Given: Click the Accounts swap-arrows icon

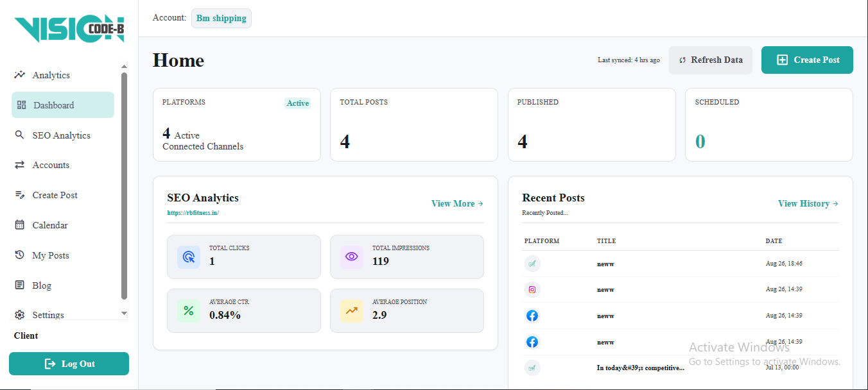Looking at the screenshot, I should (19, 165).
